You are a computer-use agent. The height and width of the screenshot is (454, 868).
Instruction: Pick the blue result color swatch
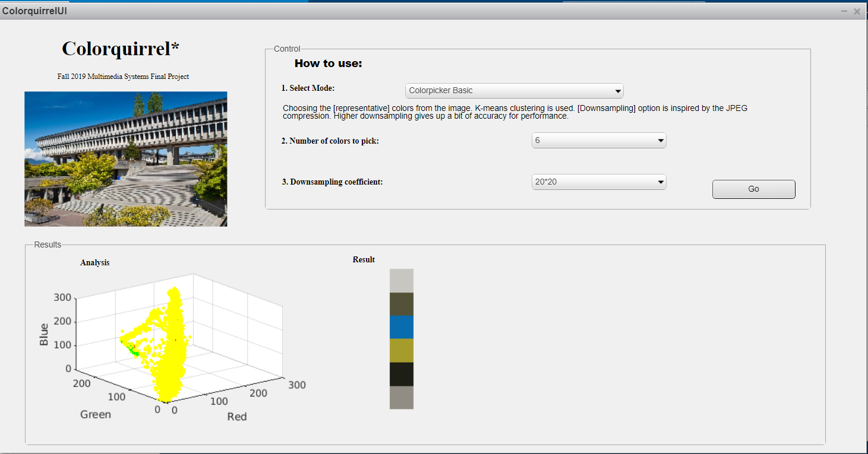(x=401, y=327)
